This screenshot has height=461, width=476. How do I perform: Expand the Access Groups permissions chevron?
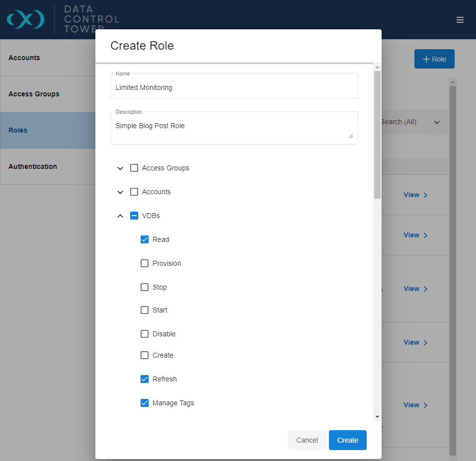120,168
